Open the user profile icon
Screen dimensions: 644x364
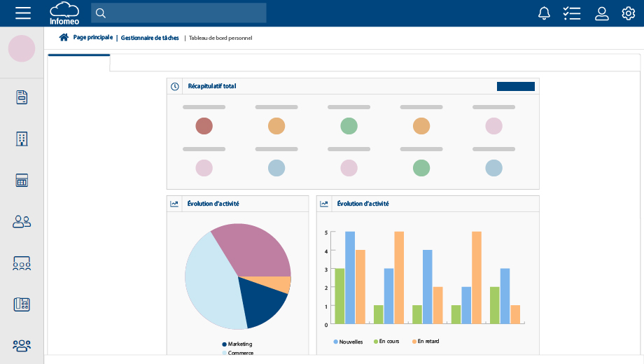[601, 13]
